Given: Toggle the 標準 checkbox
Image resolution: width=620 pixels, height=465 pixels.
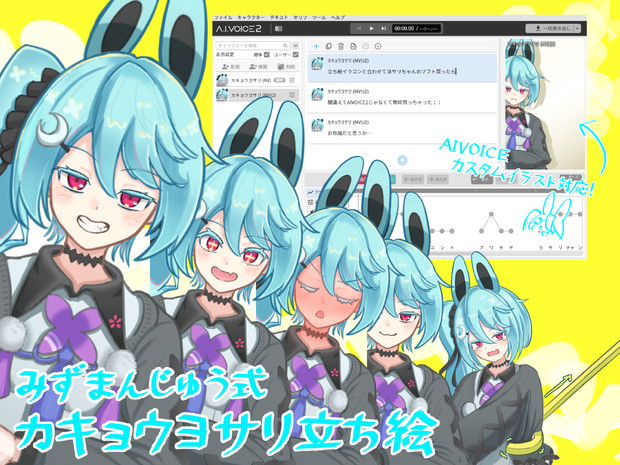Looking at the screenshot, I should click(267, 55).
